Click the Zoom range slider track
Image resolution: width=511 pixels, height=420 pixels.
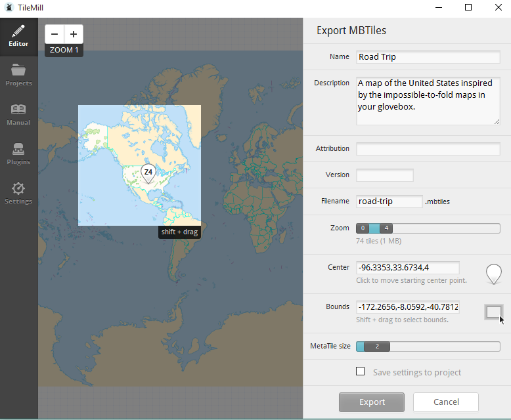click(x=447, y=228)
